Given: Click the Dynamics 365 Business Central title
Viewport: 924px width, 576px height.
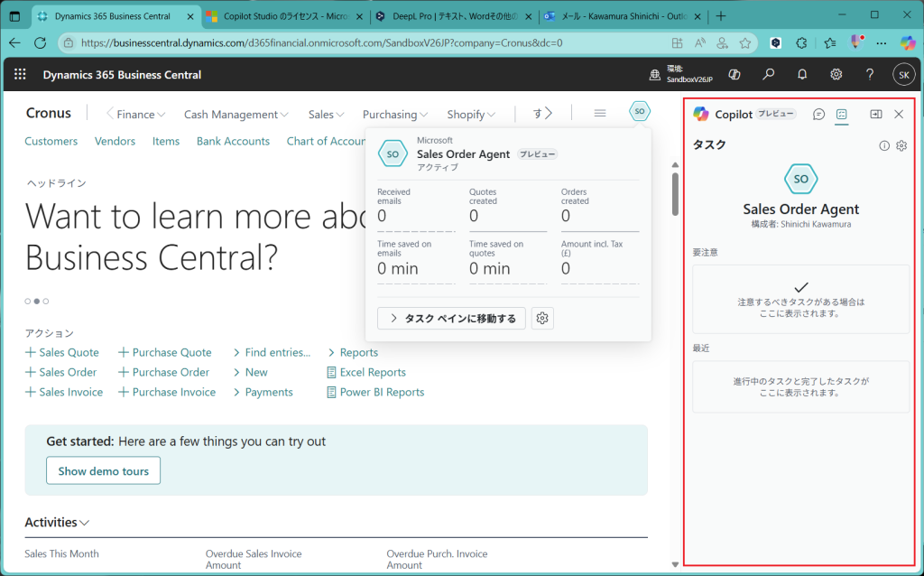Looking at the screenshot, I should 122,75.
